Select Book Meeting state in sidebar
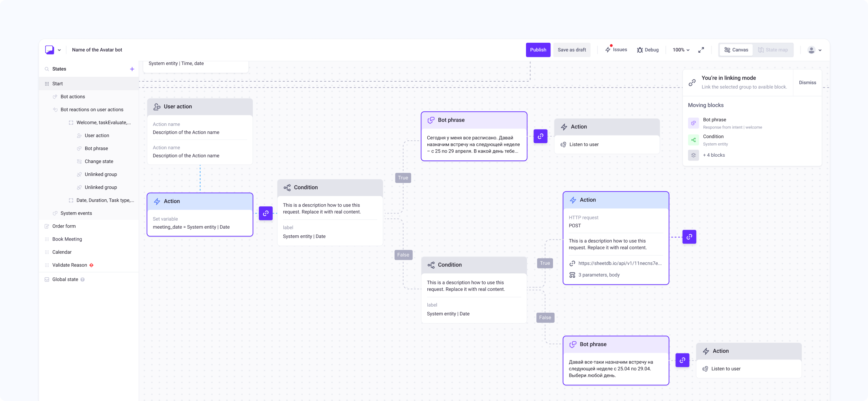This screenshot has height=401, width=868. [67, 239]
